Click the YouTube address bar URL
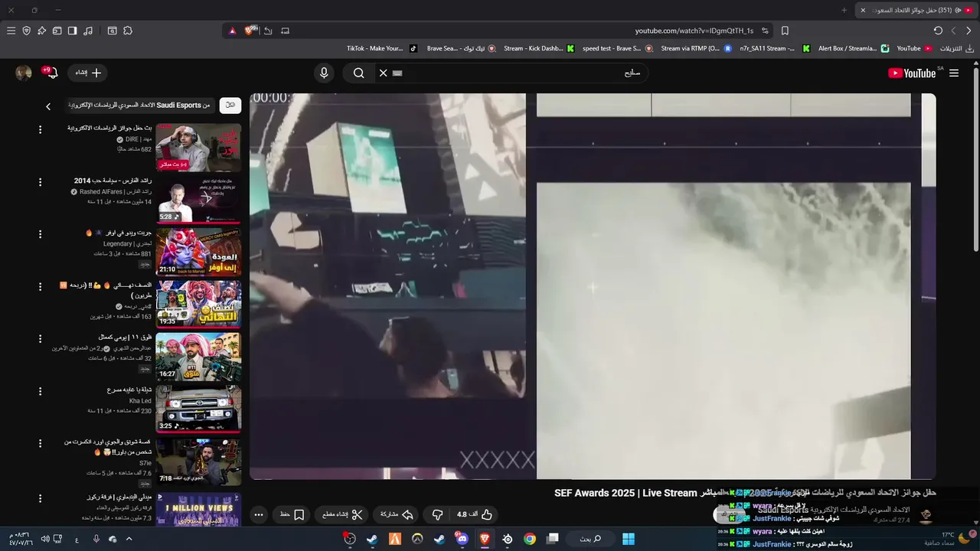The image size is (980, 551). pos(694,31)
